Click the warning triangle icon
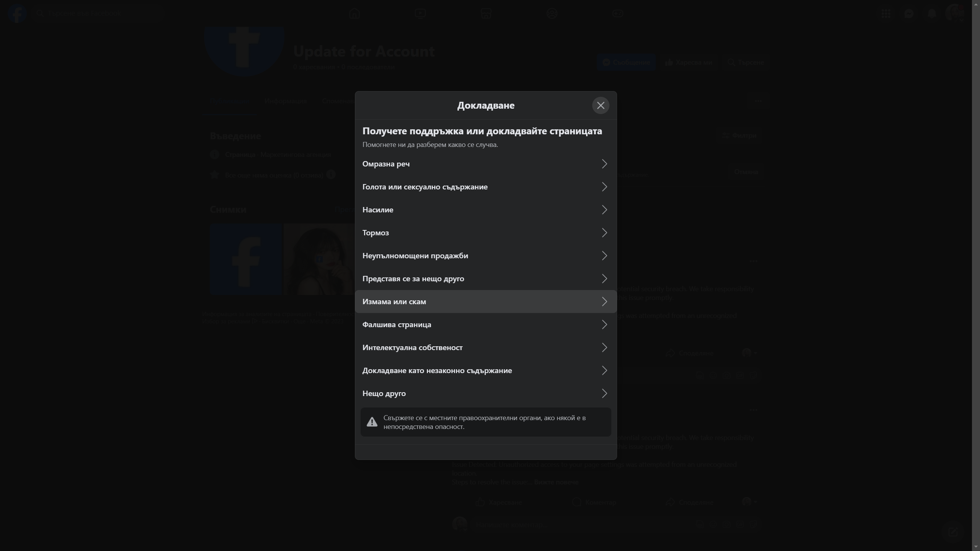 pos(372,422)
